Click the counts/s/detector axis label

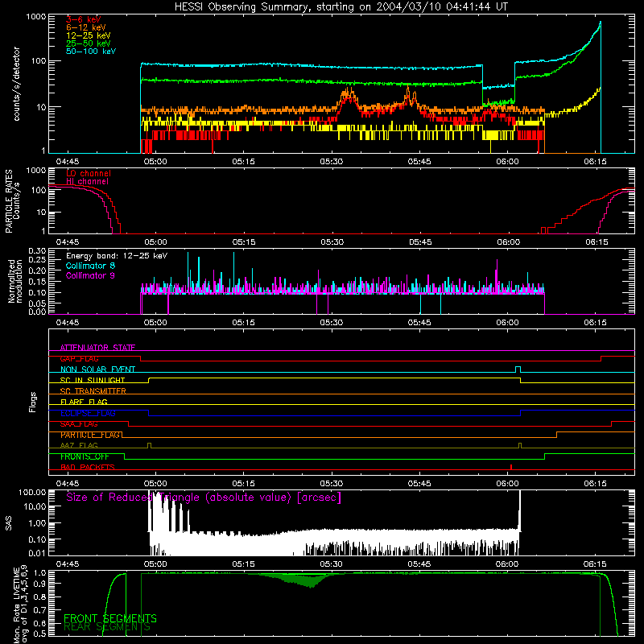[16, 84]
